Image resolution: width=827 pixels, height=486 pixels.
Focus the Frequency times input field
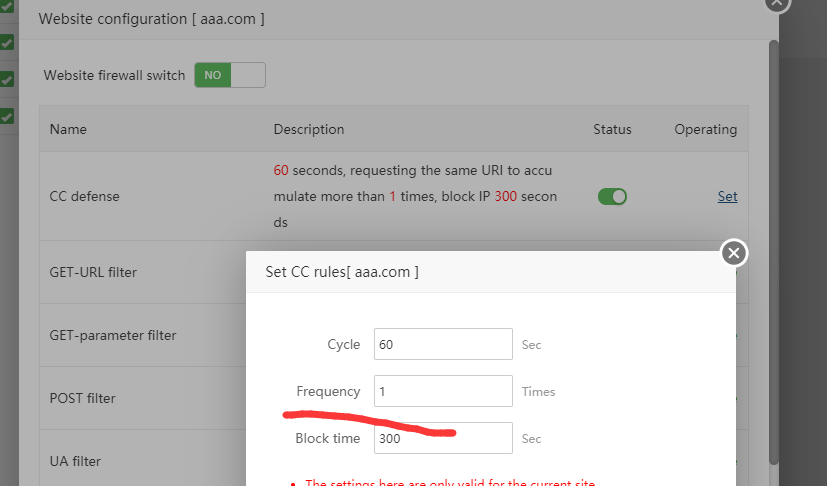tap(443, 391)
